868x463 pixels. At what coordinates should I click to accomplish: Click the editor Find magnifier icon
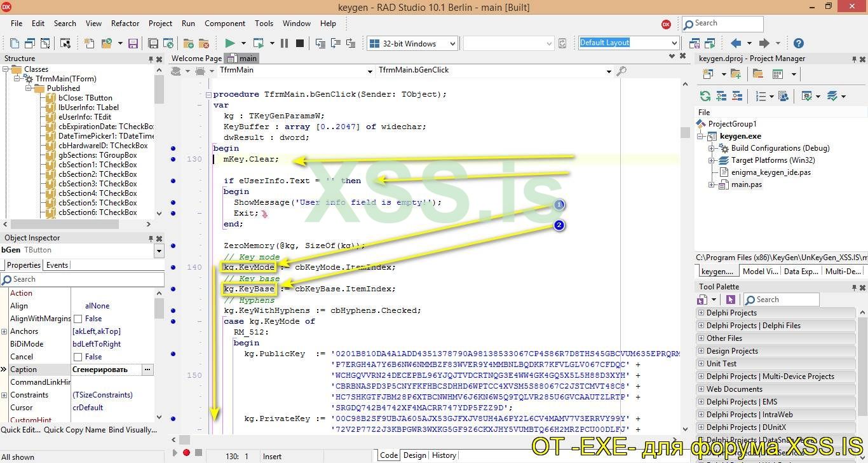[621, 71]
